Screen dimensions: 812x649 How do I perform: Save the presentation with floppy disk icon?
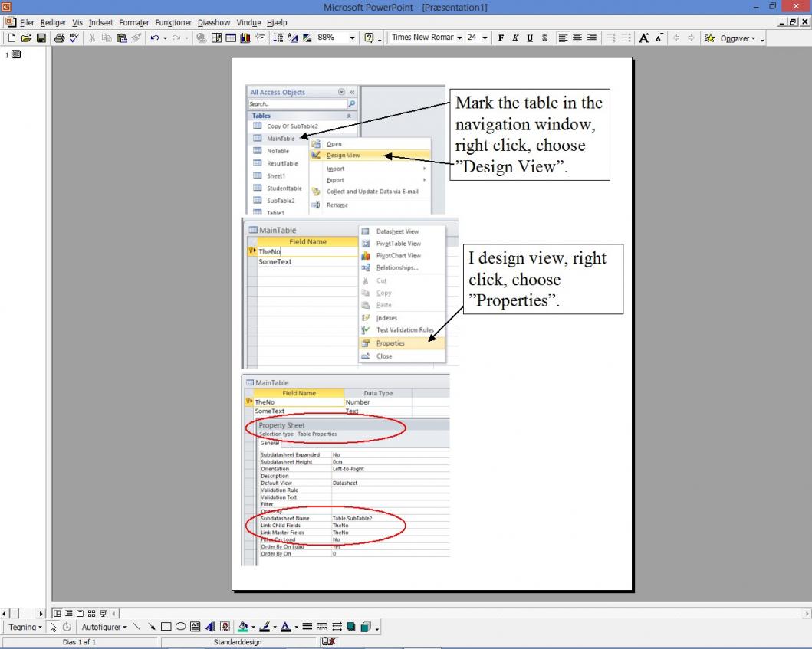(x=41, y=38)
